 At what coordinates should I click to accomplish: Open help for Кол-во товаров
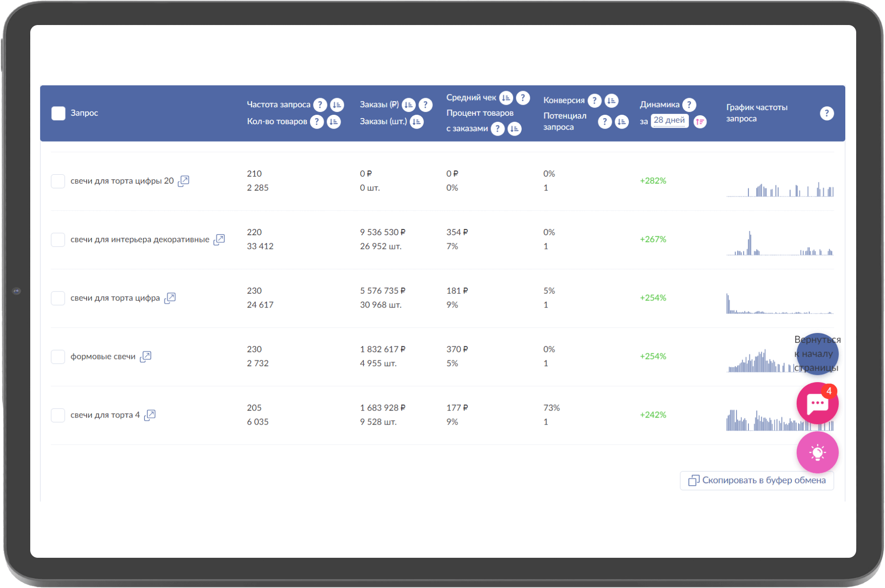click(317, 121)
